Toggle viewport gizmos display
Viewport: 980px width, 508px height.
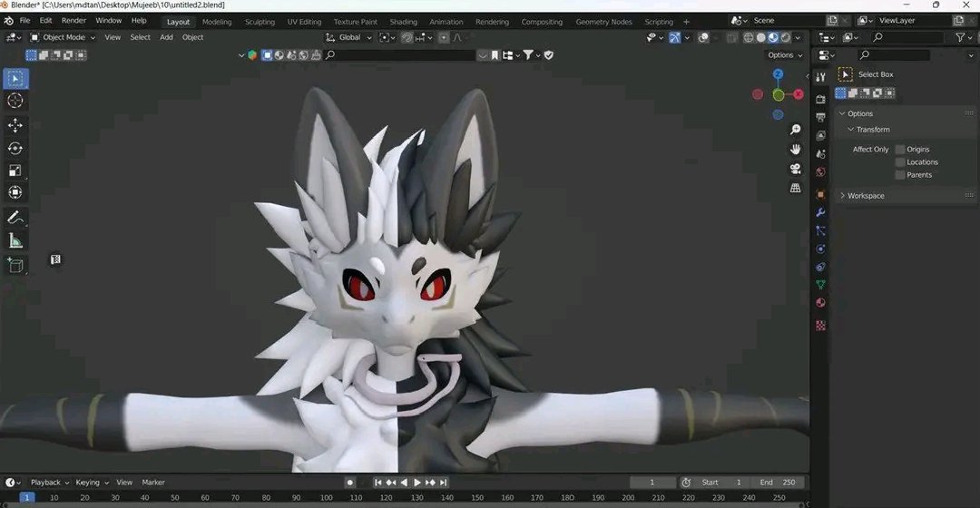(x=674, y=37)
